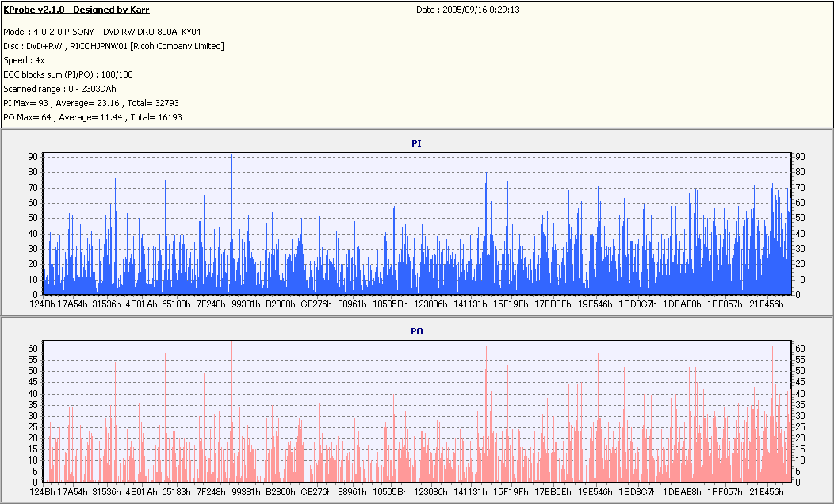Click the PO Max= 64 statistics line

click(93, 117)
